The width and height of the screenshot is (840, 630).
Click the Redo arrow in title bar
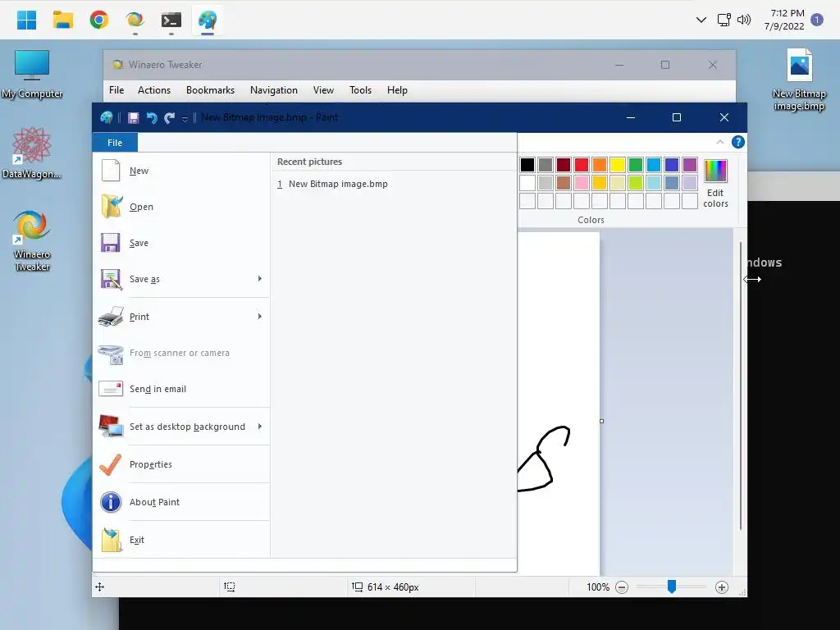tap(169, 118)
